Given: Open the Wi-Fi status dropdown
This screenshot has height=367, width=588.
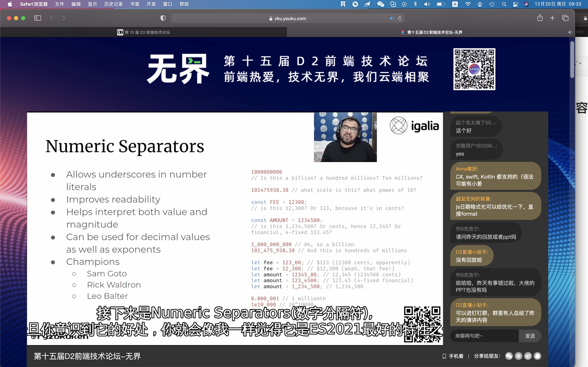Looking at the screenshot, I should tap(467, 4).
